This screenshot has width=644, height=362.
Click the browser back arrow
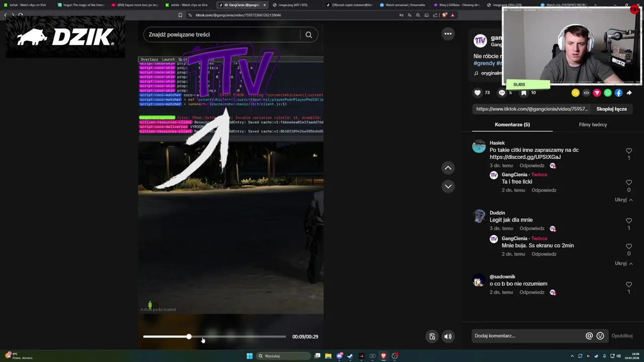click(x=5, y=15)
